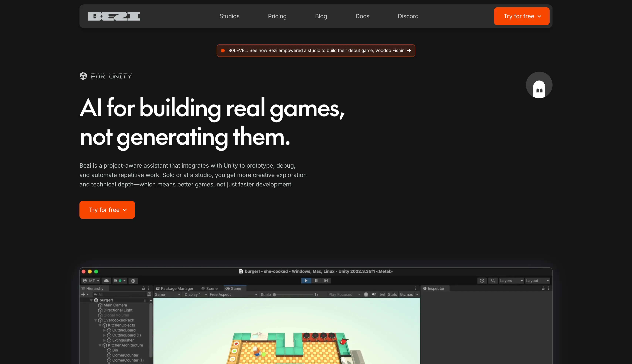Click the Unity editor search magnifier
The image size is (632, 364).
click(493, 281)
